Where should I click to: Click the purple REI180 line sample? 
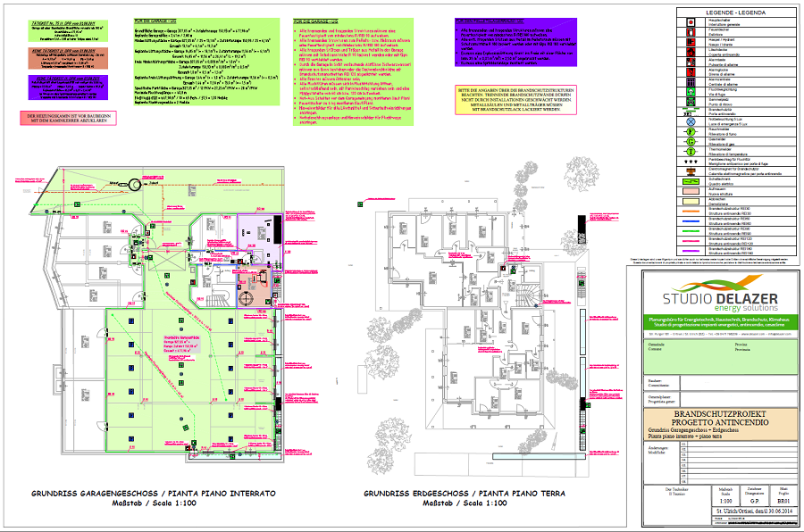(691, 249)
